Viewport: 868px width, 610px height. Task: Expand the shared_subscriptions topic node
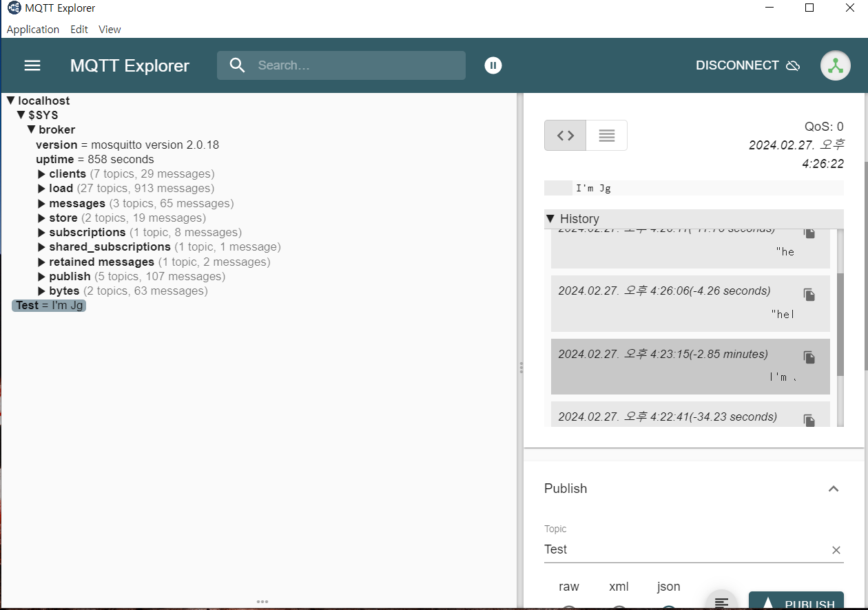(41, 246)
